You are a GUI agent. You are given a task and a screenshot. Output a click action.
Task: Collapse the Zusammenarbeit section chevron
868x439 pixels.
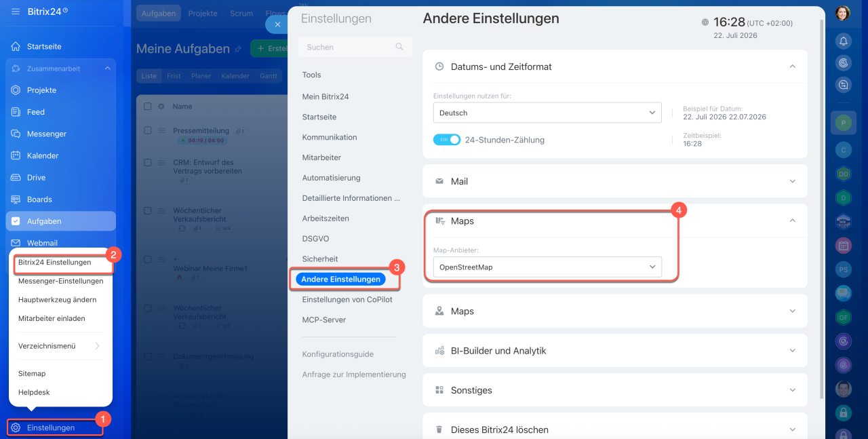pyautogui.click(x=107, y=69)
